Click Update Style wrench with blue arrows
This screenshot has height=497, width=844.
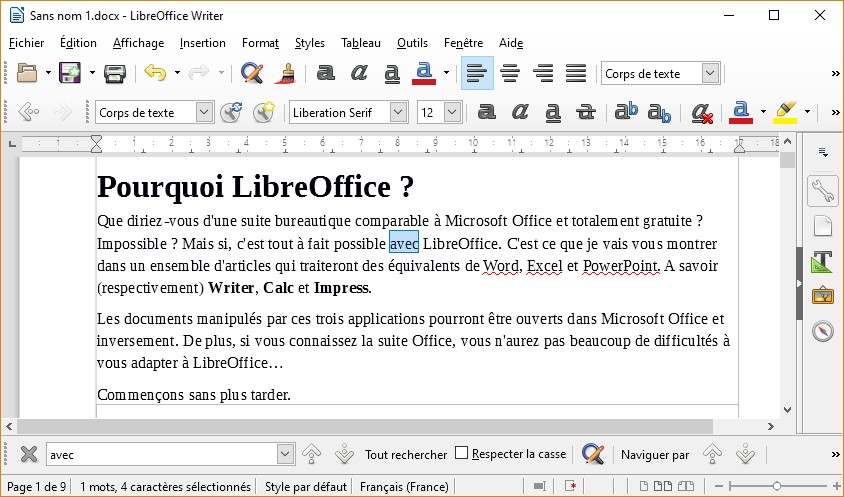pyautogui.click(x=231, y=113)
